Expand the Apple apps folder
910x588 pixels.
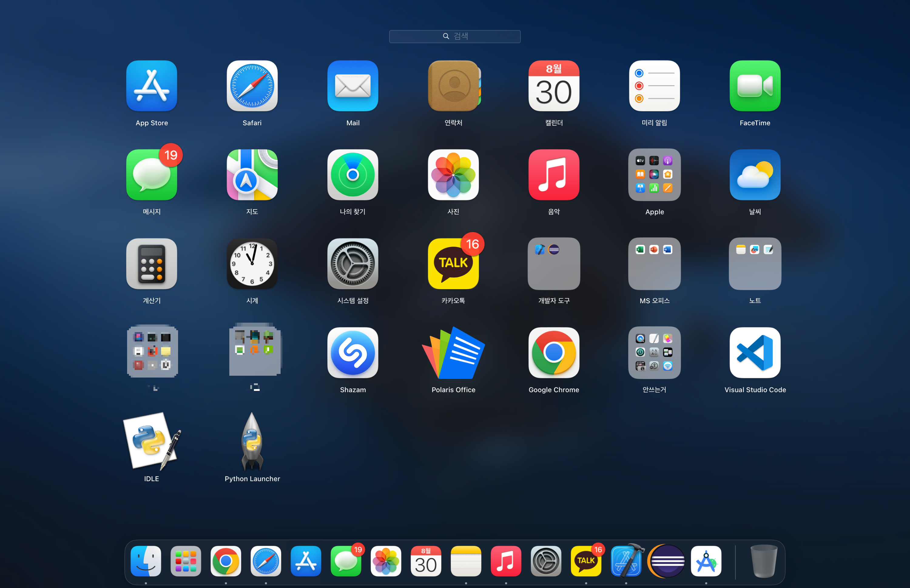(x=654, y=175)
